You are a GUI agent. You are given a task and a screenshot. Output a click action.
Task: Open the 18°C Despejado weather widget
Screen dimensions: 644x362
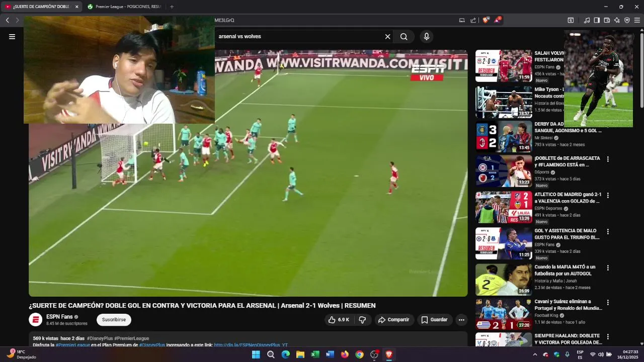click(22, 354)
